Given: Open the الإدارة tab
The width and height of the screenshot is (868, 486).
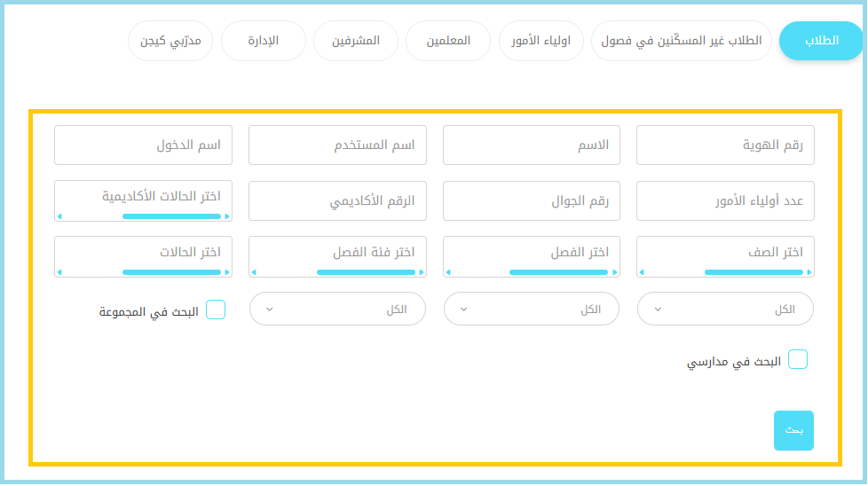Looking at the screenshot, I should [264, 42].
